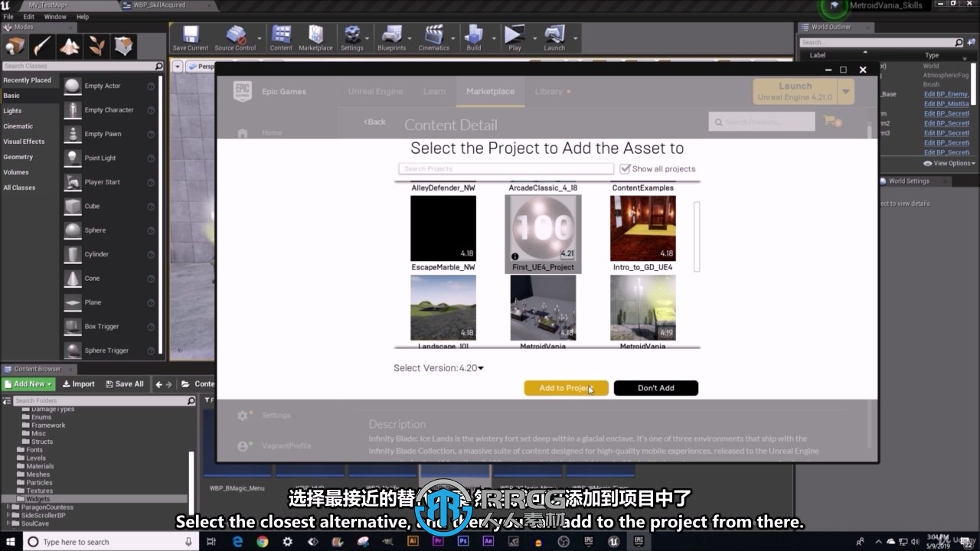Select the Intro_to_GD_UE4 project thumbnail
980x551 pixels.
pos(643,229)
